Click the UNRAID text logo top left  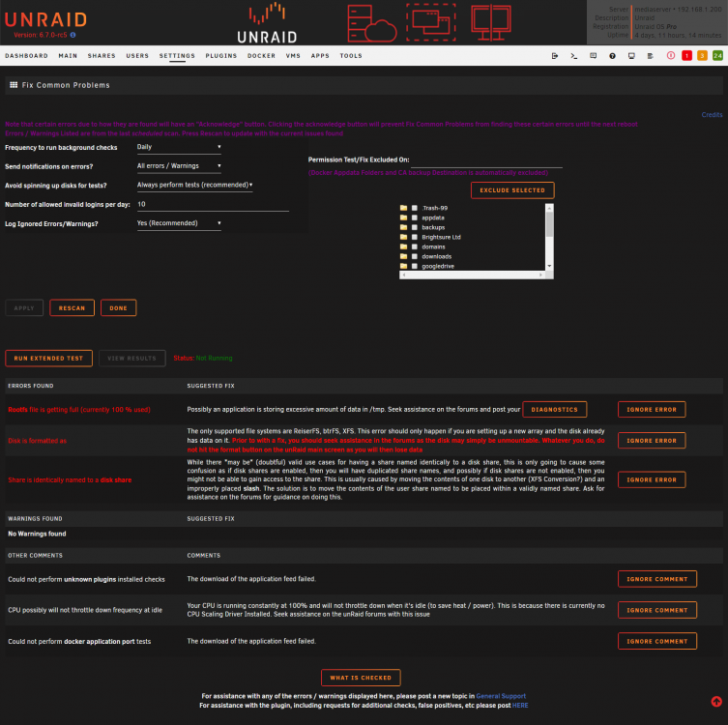pyautogui.click(x=46, y=19)
